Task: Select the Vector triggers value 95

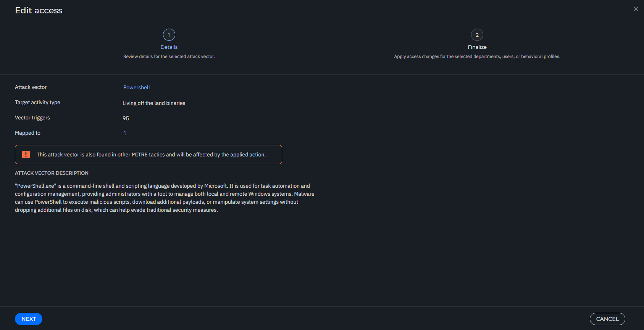Action: tap(126, 118)
